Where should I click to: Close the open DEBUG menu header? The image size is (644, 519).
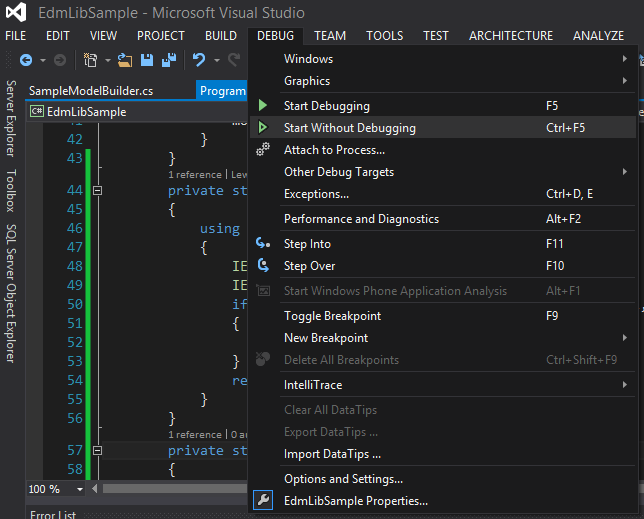(276, 36)
